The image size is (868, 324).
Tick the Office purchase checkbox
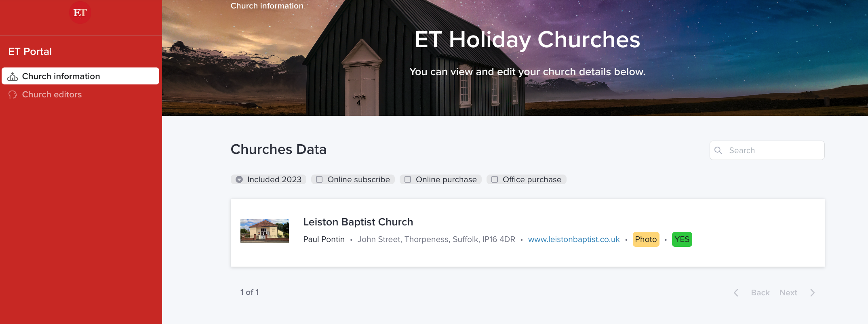point(495,179)
